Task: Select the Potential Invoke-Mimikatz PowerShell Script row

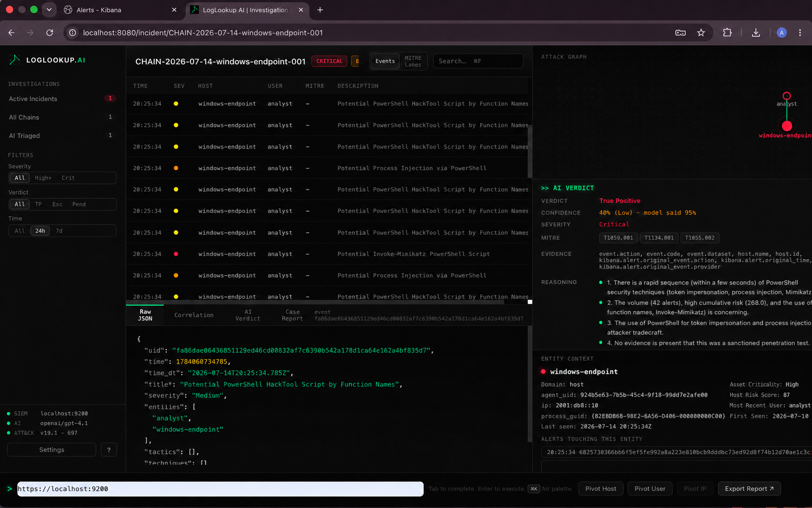Action: [x=328, y=254]
